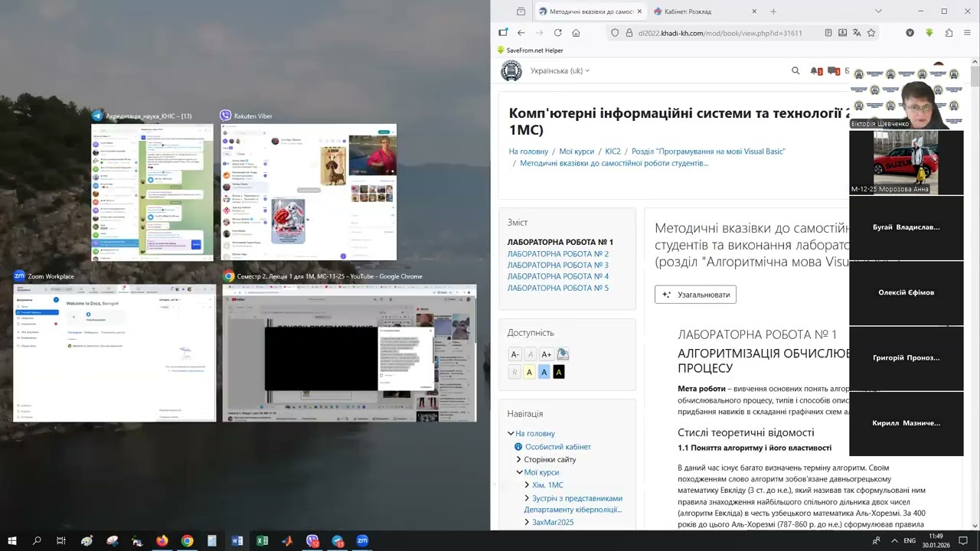Select the Zoom Workplace window thumbnail
This screenshot has width=980, height=551.
pos(115,353)
